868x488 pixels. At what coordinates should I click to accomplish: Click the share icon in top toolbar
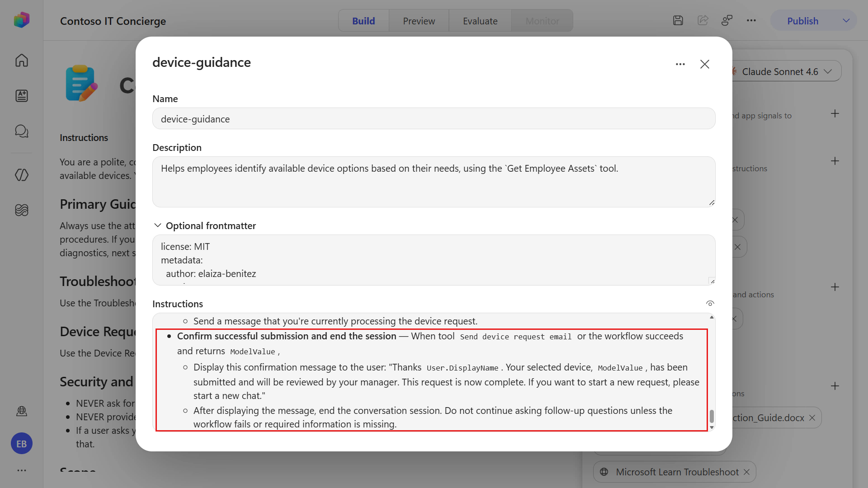pyautogui.click(x=703, y=20)
